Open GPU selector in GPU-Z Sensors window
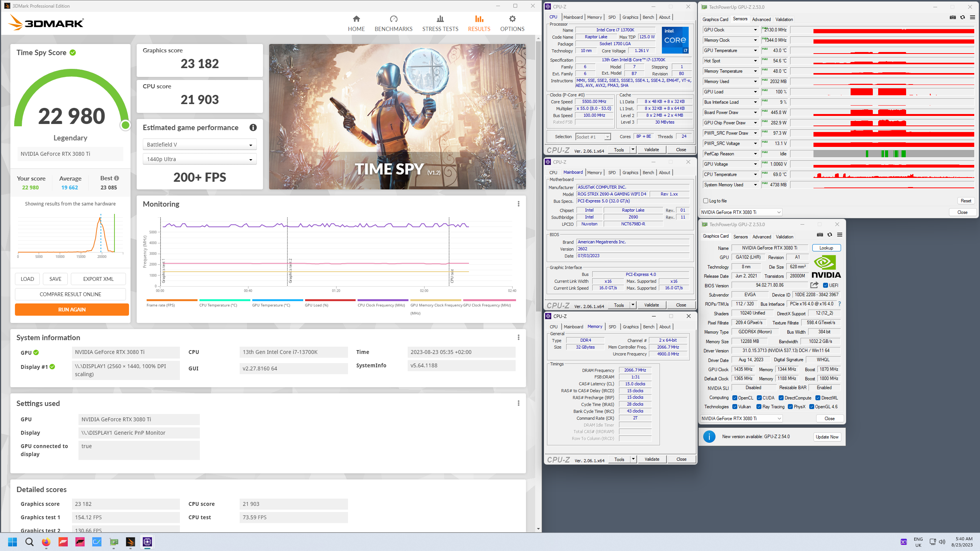980x551 pixels. 741,212
